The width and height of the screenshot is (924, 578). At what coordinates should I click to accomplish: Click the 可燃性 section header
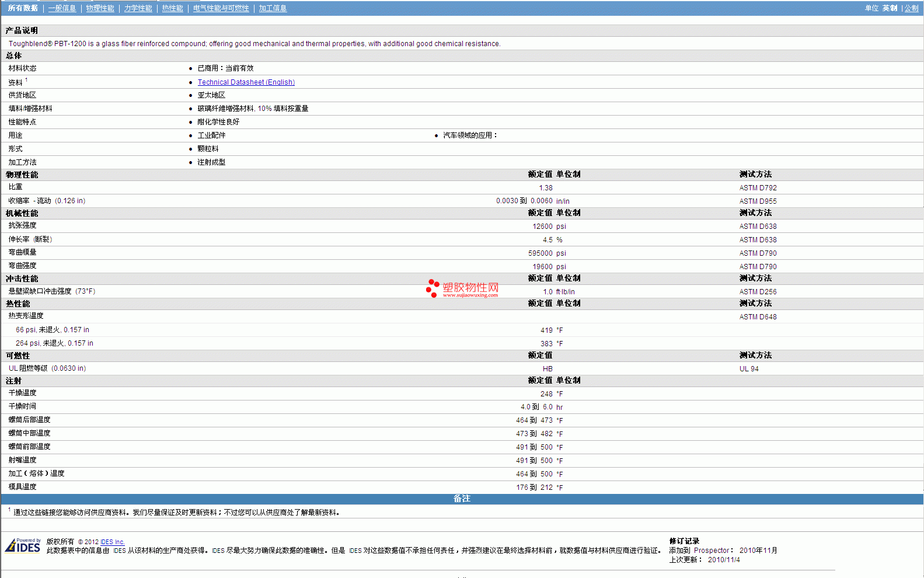pyautogui.click(x=18, y=356)
